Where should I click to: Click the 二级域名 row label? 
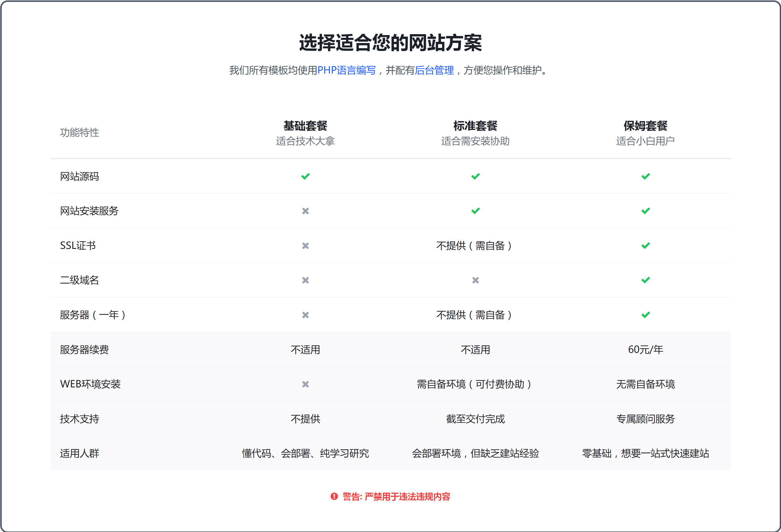point(79,280)
